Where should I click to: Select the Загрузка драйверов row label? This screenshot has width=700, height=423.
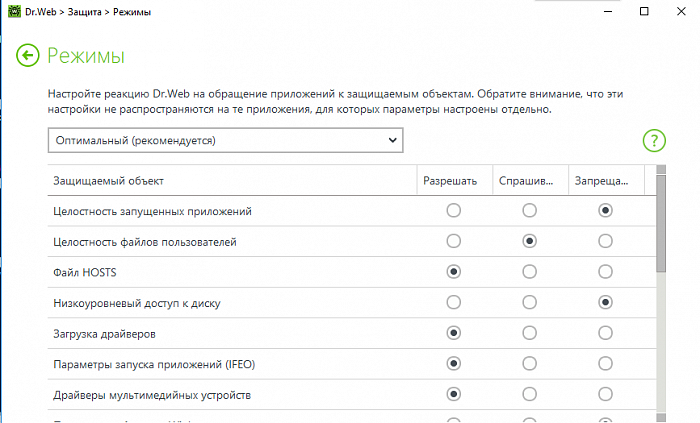(104, 334)
